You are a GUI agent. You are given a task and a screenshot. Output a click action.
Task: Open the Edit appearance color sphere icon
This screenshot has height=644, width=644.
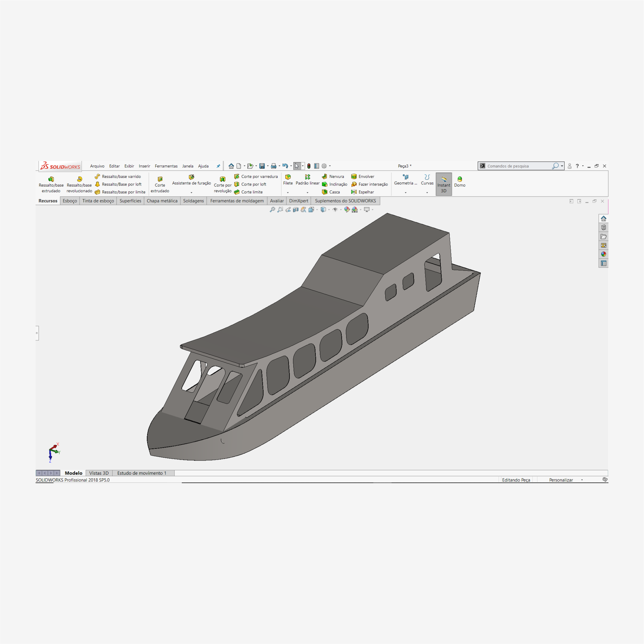[347, 209]
